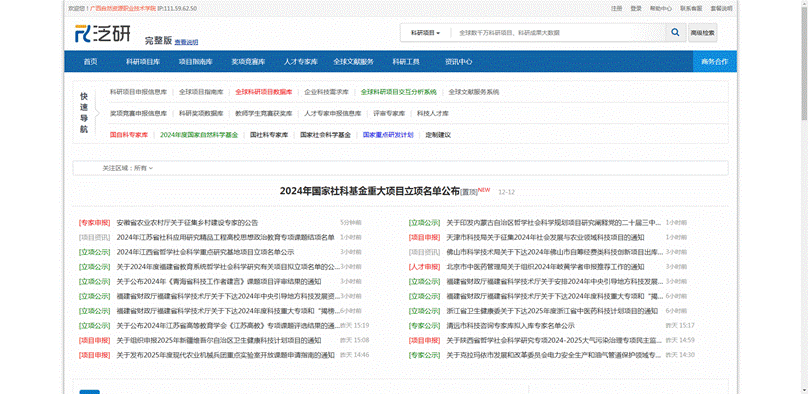Click the magnifier search icon
808x394 pixels.
tap(675, 32)
